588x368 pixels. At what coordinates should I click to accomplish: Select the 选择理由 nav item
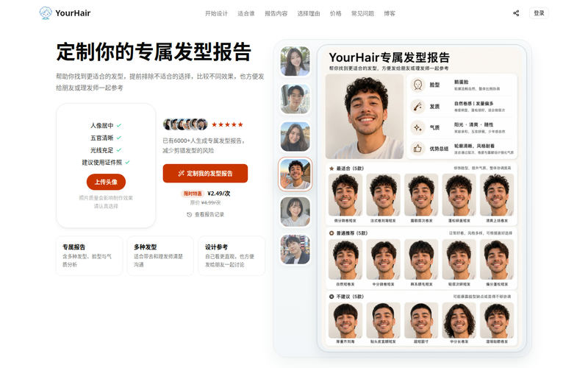coord(309,13)
